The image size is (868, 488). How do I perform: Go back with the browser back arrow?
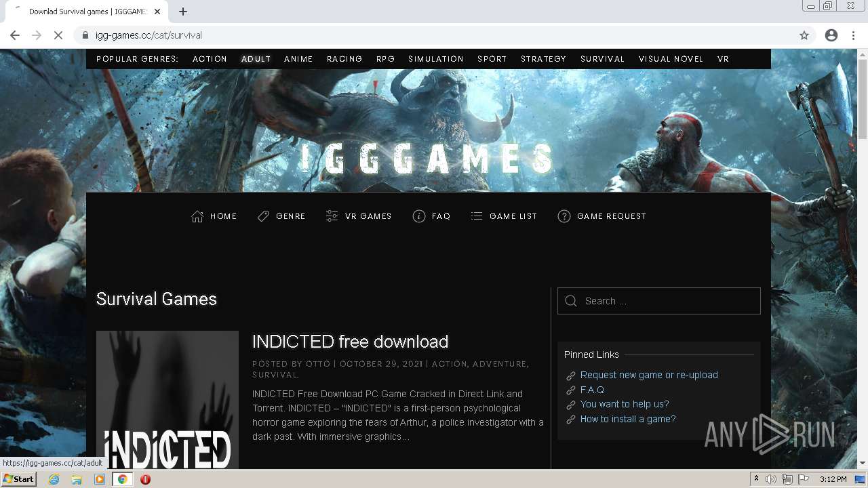[15, 35]
